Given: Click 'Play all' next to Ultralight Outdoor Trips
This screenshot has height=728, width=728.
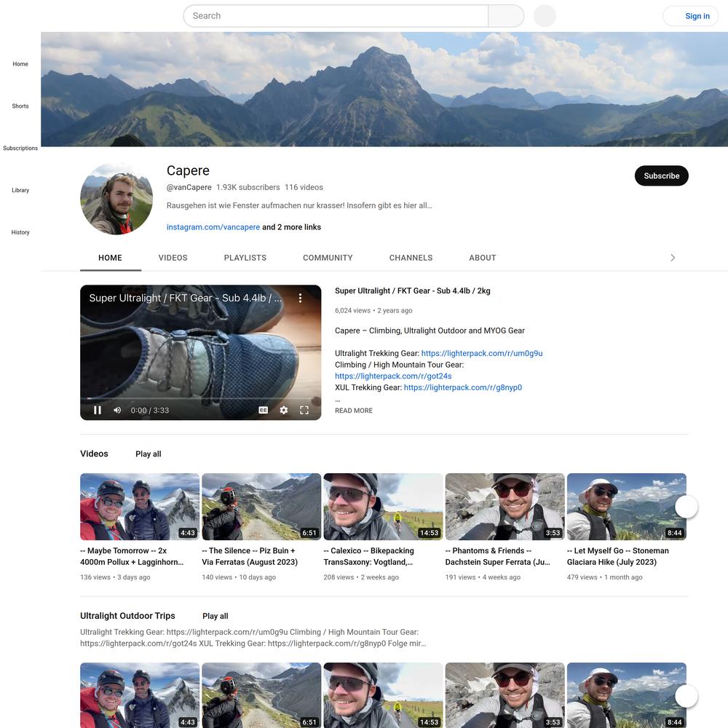Looking at the screenshot, I should [215, 616].
